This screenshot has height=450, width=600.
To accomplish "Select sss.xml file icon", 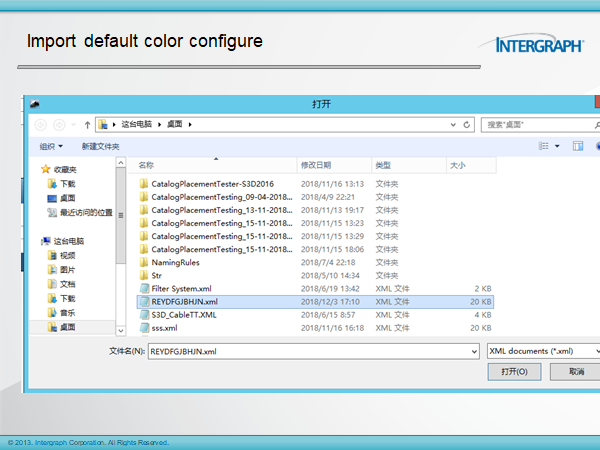I will click(x=144, y=328).
